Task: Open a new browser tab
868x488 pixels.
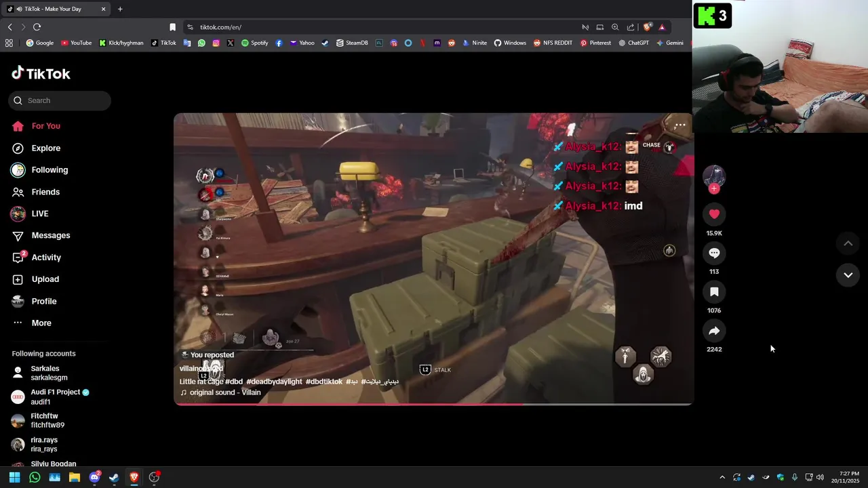Action: [x=120, y=9]
